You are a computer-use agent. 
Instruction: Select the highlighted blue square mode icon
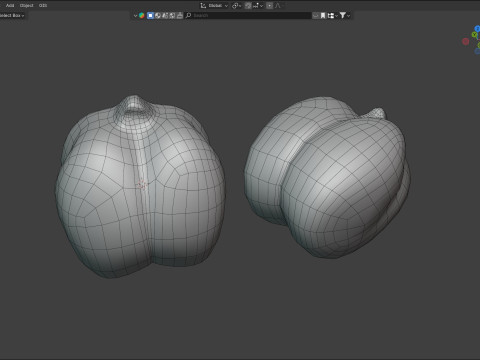tap(150, 15)
